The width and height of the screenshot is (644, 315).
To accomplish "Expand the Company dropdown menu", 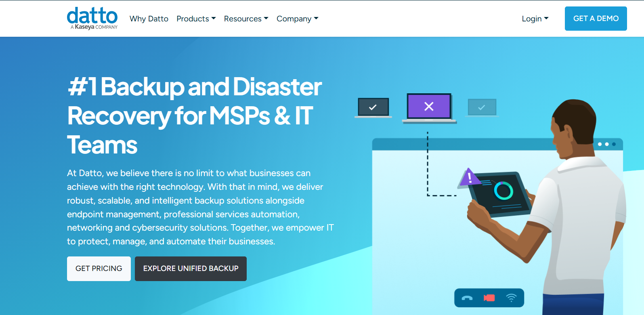I will (298, 19).
